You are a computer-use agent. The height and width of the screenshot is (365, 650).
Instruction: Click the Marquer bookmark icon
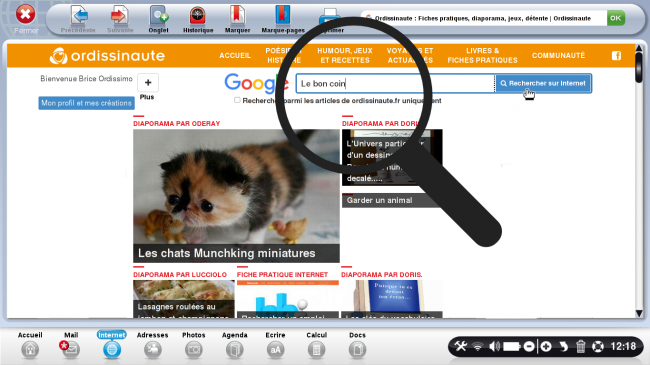tap(237, 15)
